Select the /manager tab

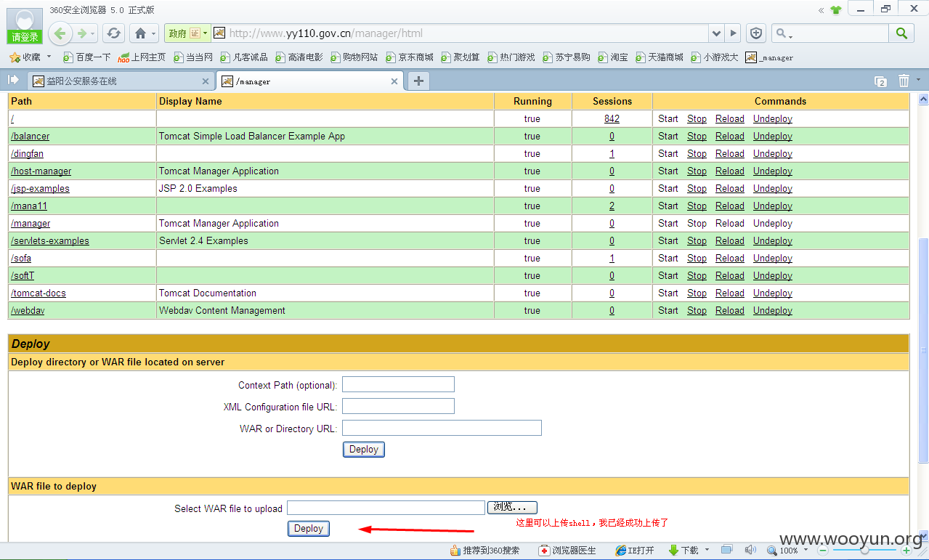tap(311, 81)
